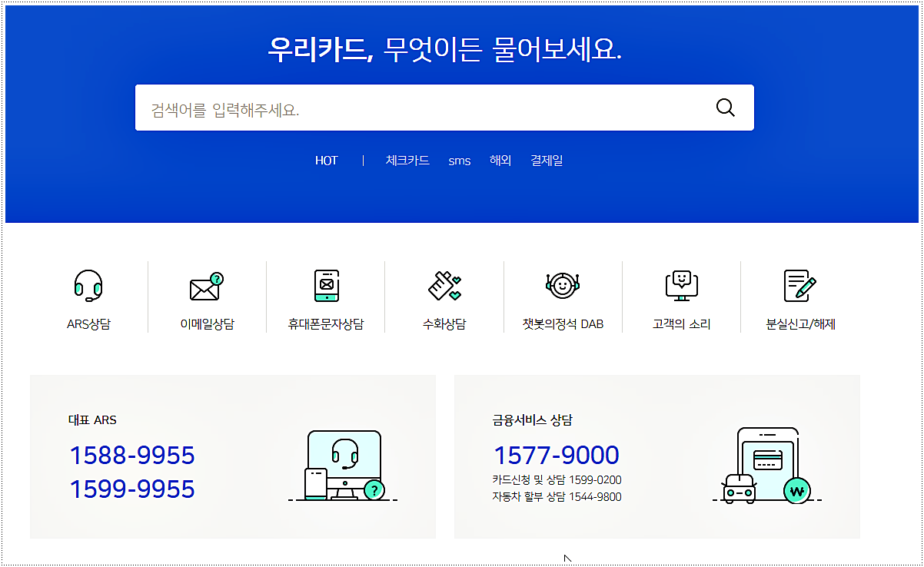
Task: Open the headset icon for ARS상담
Action: (88, 286)
